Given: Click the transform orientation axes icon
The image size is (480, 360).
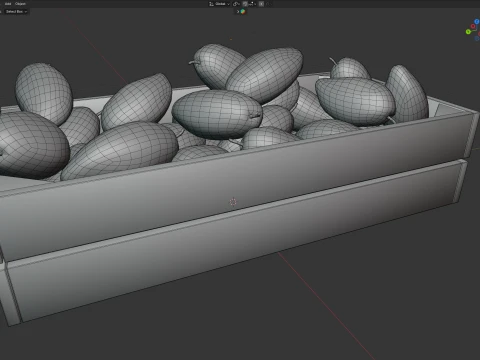Looking at the screenshot, I should [211, 4].
